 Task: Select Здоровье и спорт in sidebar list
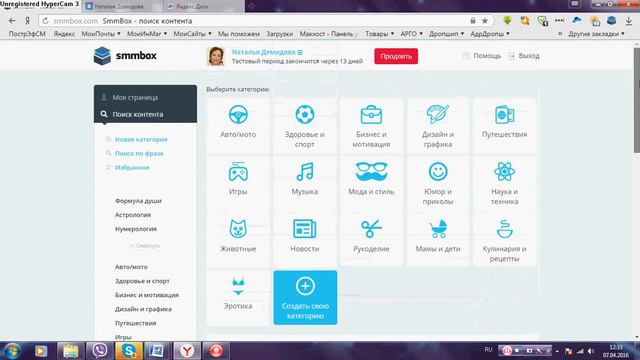point(142,281)
